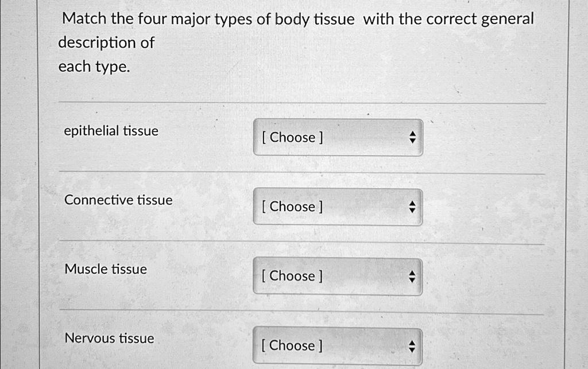Click the arrow icon on Muscle tissue dropdown

tap(412, 276)
